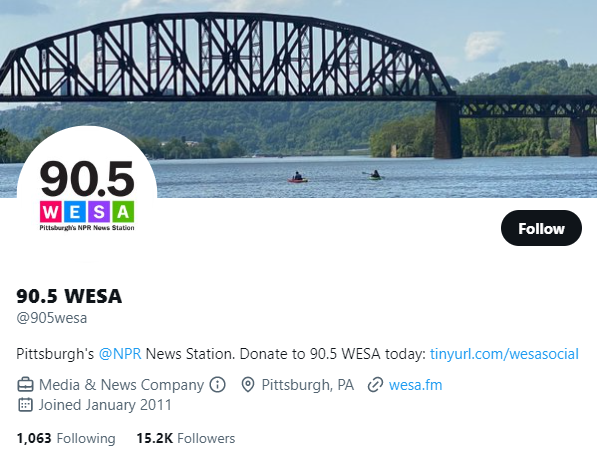
Task: Click the info icon beside Media & News Company
Action: [x=217, y=385]
